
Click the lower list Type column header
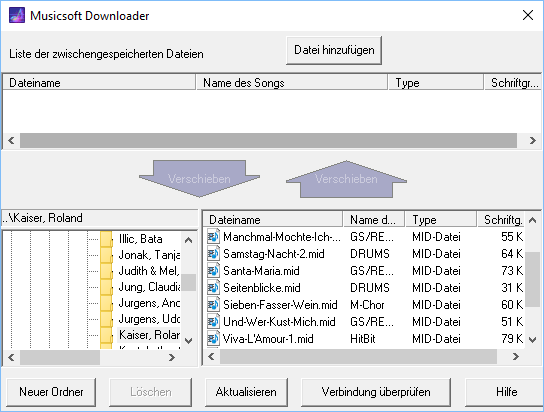coord(441,220)
